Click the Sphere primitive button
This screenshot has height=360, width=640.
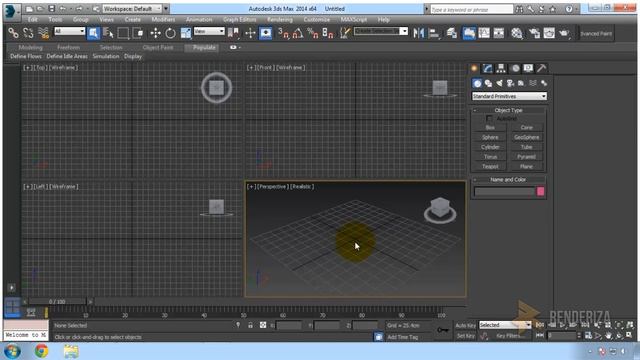pyautogui.click(x=490, y=137)
